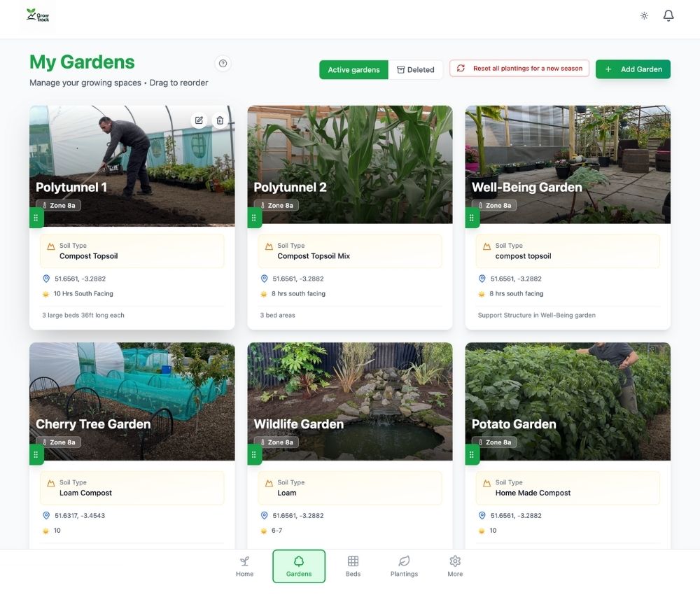700x595 pixels.
Task: Open the Beds tab
Action: coord(353,566)
